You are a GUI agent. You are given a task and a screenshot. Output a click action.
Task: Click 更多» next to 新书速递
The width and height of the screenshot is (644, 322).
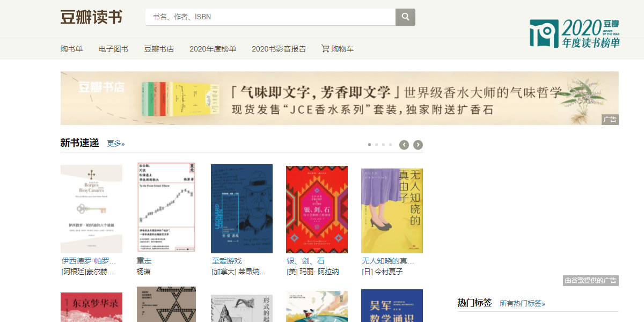tap(116, 143)
